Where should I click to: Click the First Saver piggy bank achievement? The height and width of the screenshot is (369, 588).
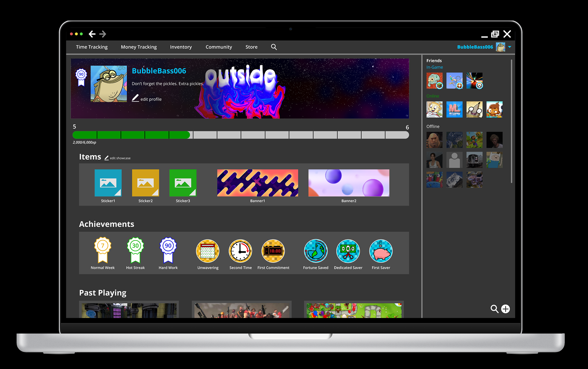pos(381,251)
